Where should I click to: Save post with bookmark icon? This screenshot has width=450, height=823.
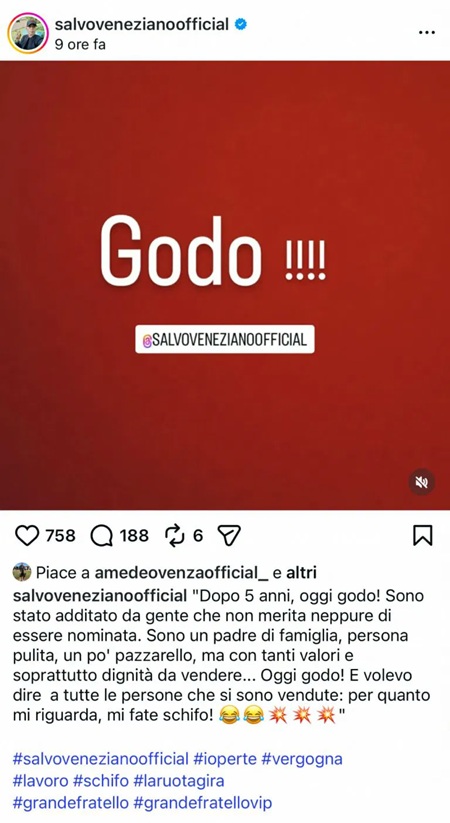tap(423, 535)
